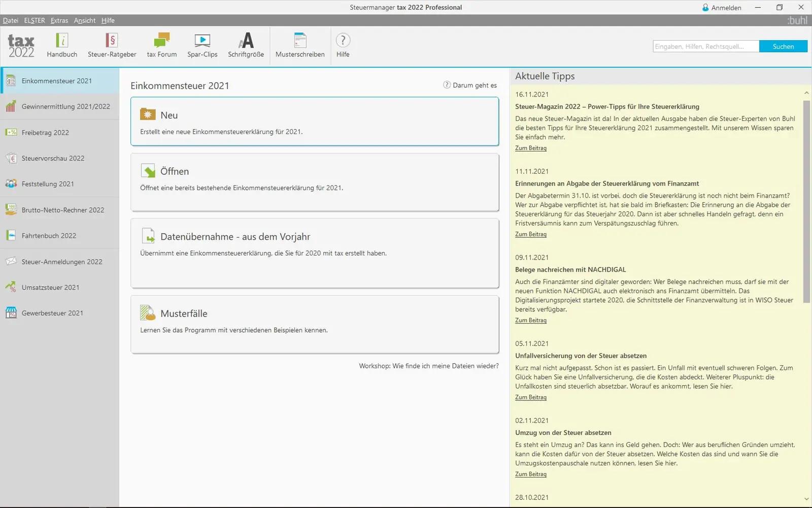Select the Umsatzsteuer 2021 percent icon
812x508 pixels.
(11, 288)
